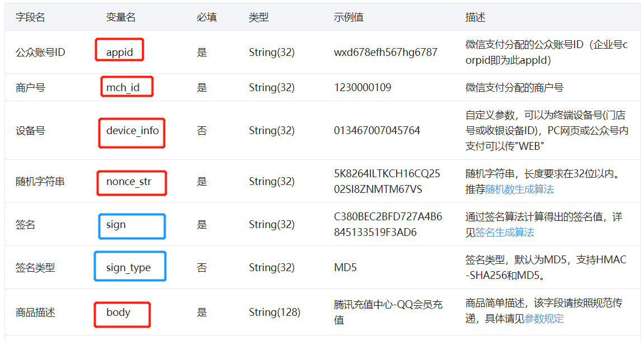This screenshot has width=644, height=341.
Task: Click the device_info highlighted field
Action: point(131,132)
